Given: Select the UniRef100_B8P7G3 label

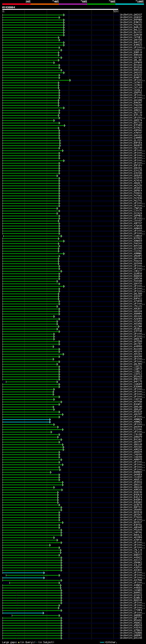Looking at the screenshot, I should (x=131, y=507).
